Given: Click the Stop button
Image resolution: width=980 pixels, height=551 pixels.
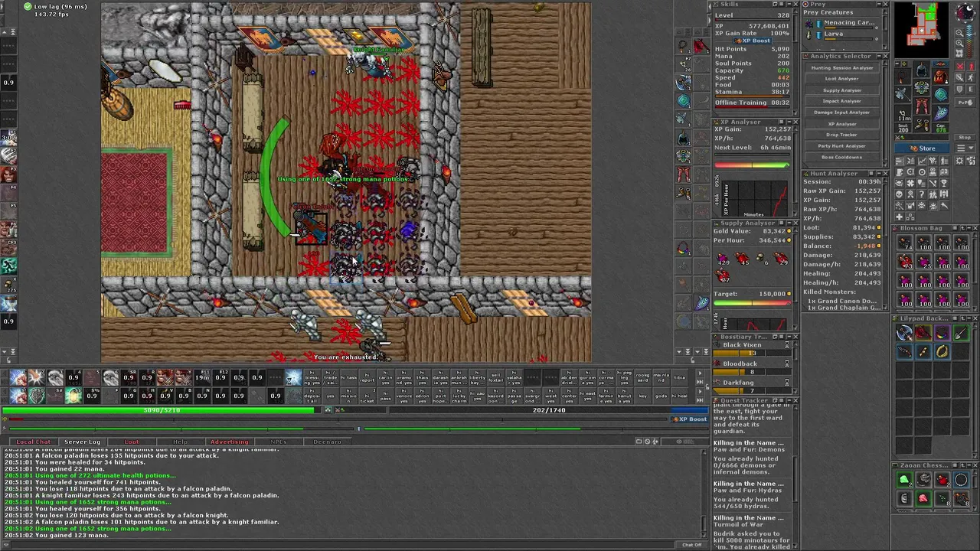Looking at the screenshot, I should tap(965, 138).
